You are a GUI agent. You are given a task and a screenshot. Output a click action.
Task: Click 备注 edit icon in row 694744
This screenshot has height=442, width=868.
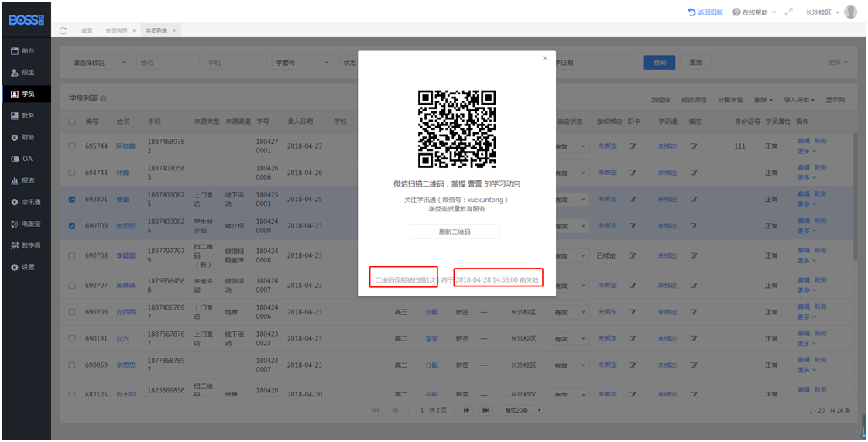(x=694, y=173)
